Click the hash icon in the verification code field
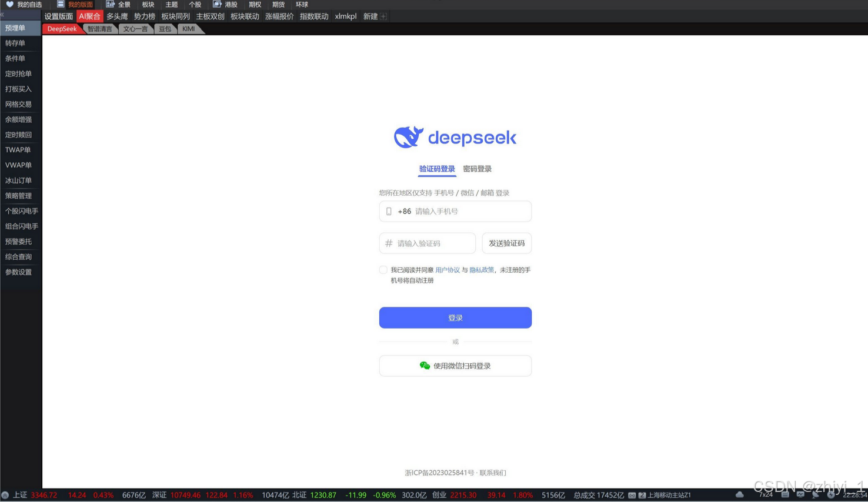 click(x=389, y=243)
